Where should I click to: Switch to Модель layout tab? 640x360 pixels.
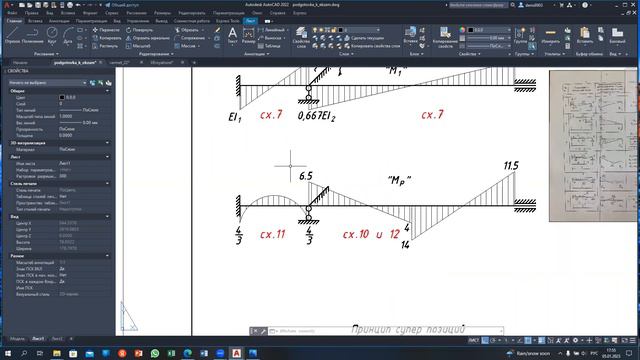17,339
